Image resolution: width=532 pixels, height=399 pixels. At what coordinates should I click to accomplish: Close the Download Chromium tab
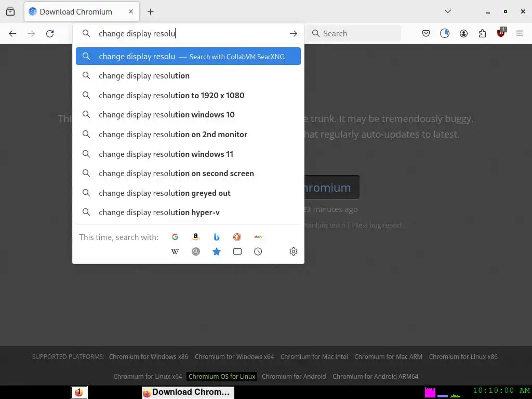point(131,11)
